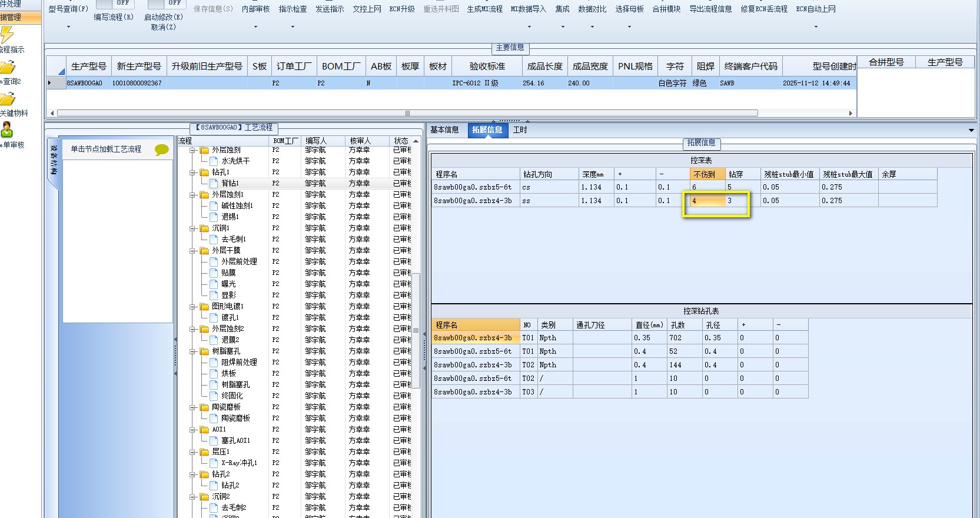Click the lightning icon for 流程指示
The image size is (980, 518).
point(6,35)
